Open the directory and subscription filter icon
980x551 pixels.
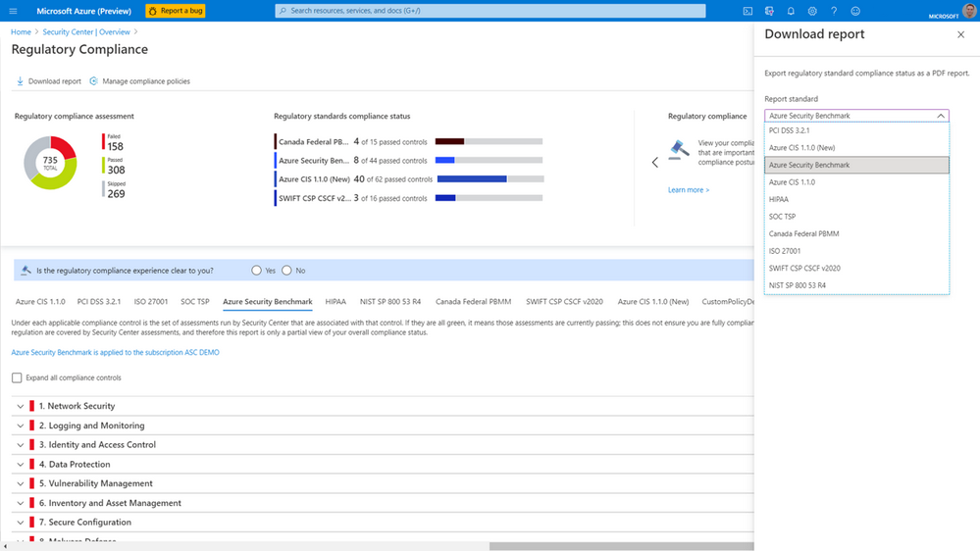(x=769, y=11)
